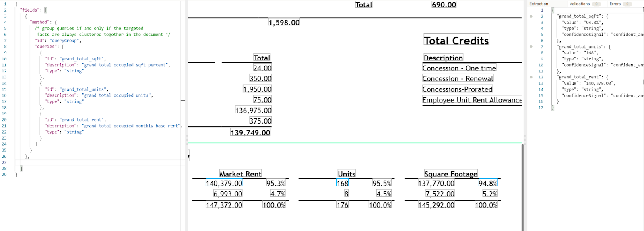Screen dimensions: 644x231
Task: Click the gutter dot beside grand_total_units result
Action: (531, 47)
